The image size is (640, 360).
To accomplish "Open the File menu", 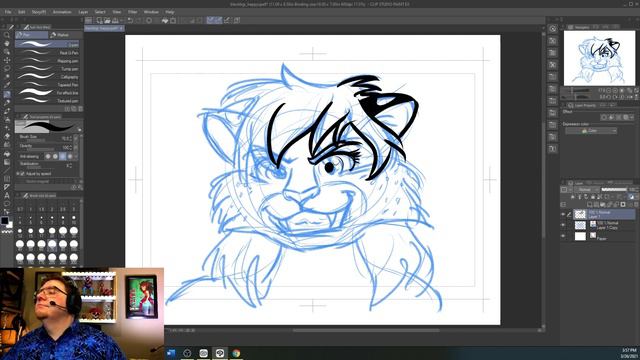I will coord(8,12).
